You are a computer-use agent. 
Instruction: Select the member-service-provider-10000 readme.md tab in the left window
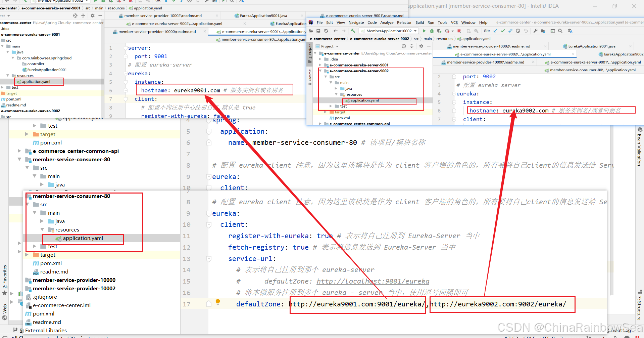pos(157,32)
